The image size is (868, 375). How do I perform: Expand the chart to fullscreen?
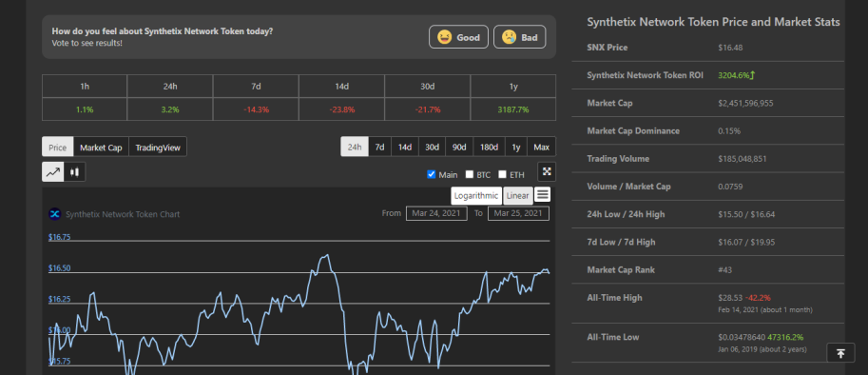[x=547, y=171]
